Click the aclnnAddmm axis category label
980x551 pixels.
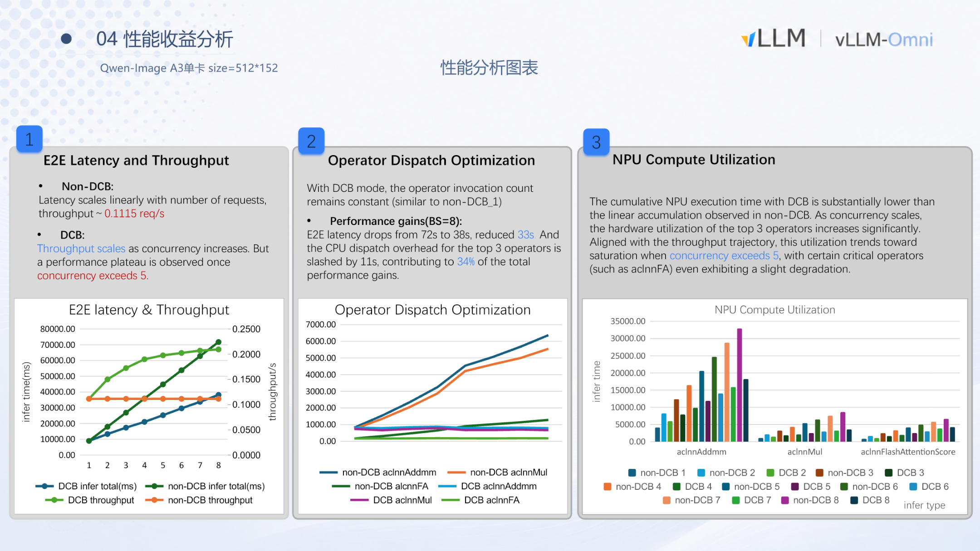pyautogui.click(x=701, y=452)
